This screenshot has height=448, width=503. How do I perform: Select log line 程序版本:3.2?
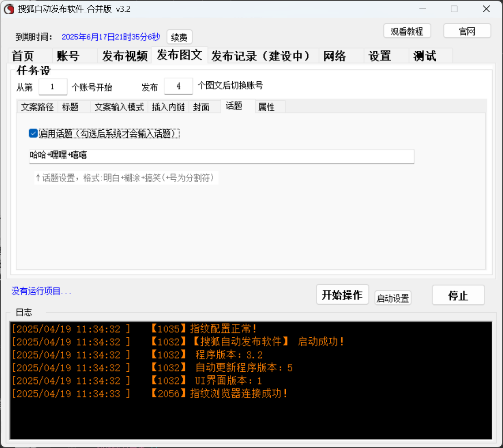(137, 355)
